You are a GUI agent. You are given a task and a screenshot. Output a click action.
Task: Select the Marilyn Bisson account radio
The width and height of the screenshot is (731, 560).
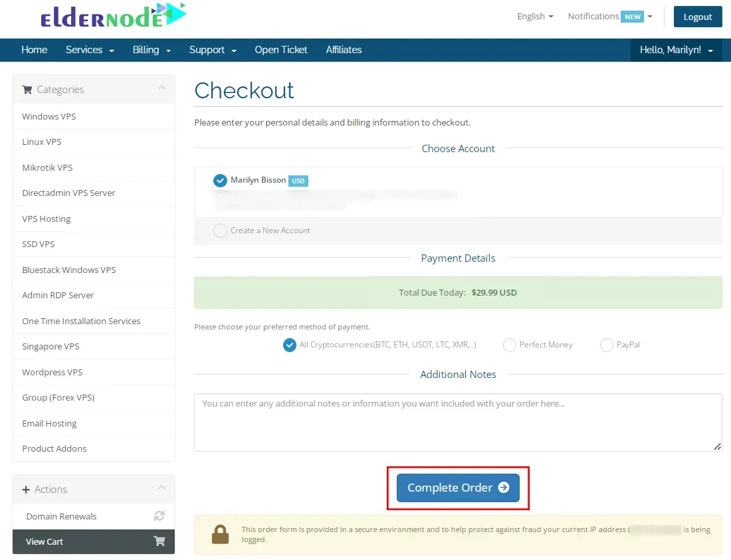tap(220, 180)
